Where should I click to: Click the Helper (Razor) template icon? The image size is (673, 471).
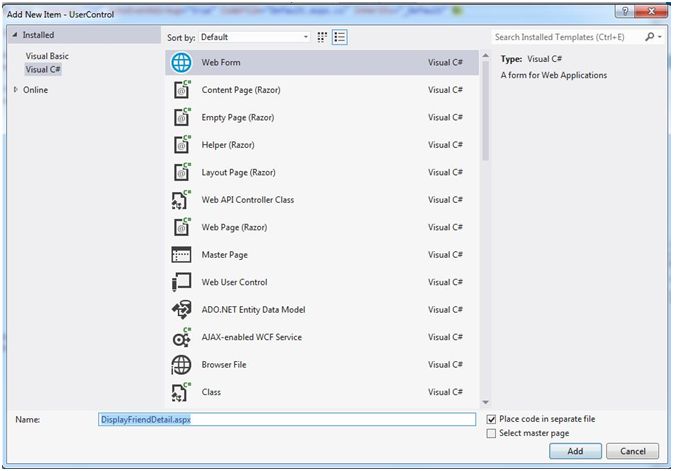pos(182,145)
